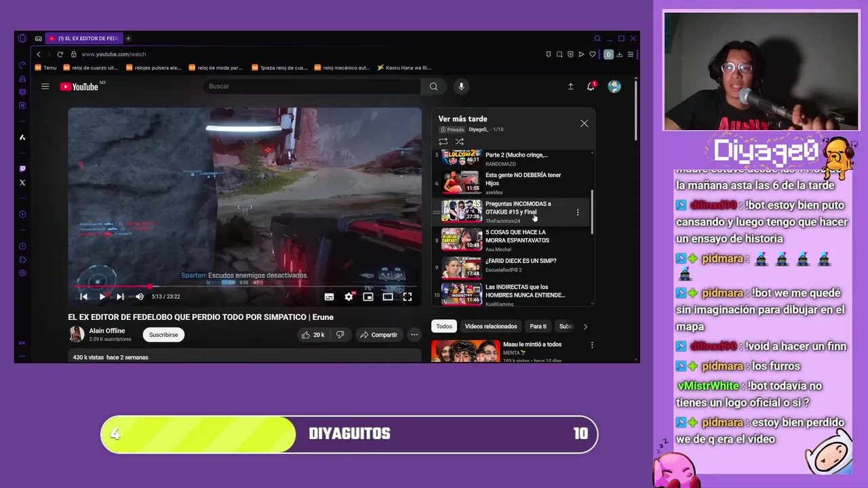Toggle video subtitles
Image resolution: width=868 pixels, height=488 pixels.
(x=329, y=296)
